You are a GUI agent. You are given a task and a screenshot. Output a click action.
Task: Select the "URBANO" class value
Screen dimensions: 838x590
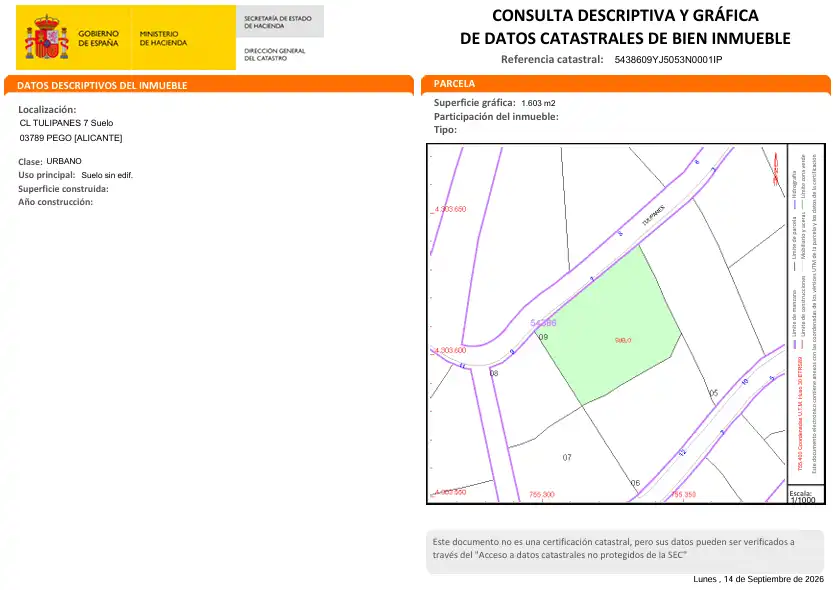tap(64, 161)
